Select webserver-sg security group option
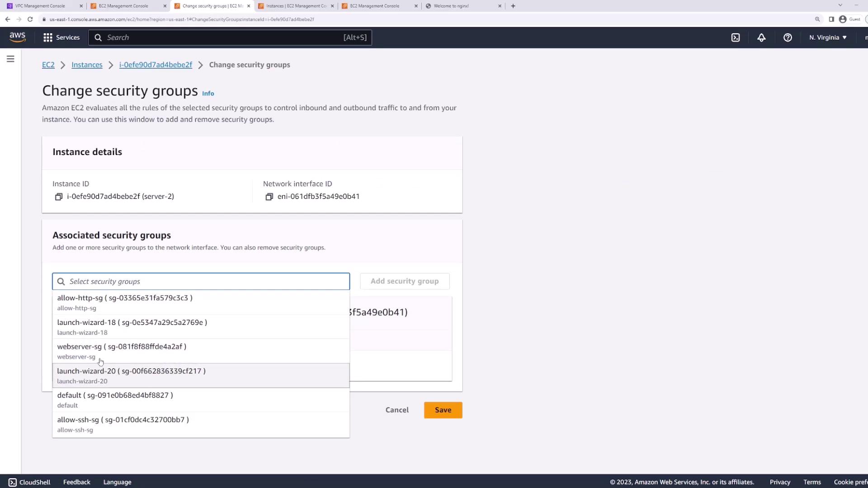The image size is (868, 488). point(201,351)
